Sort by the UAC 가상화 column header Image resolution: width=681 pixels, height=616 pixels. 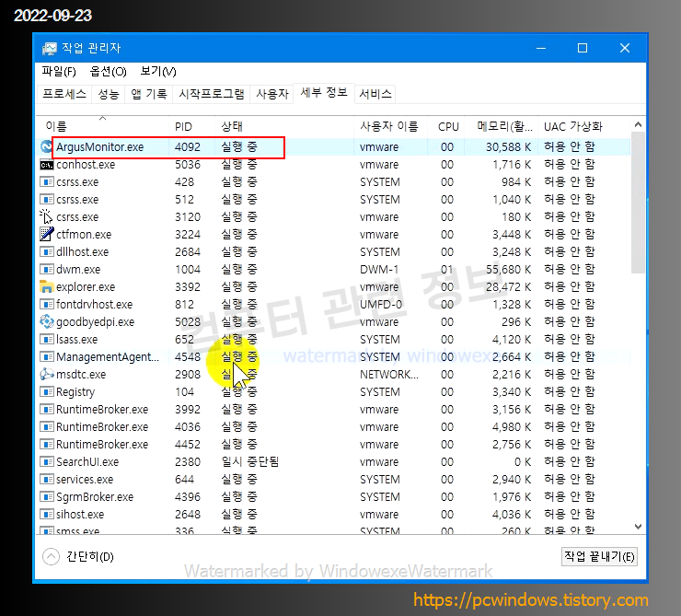pyautogui.click(x=584, y=126)
